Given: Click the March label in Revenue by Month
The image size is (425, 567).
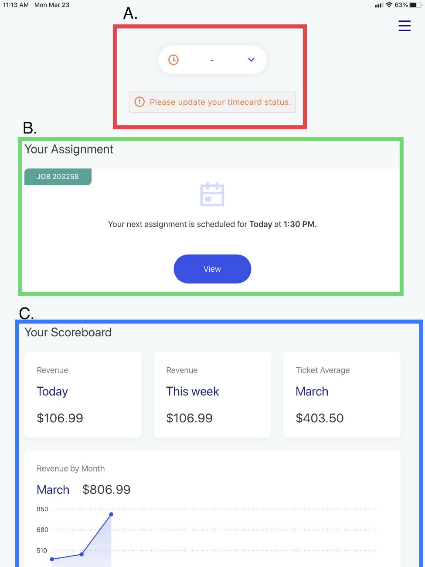Looking at the screenshot, I should pos(53,490).
